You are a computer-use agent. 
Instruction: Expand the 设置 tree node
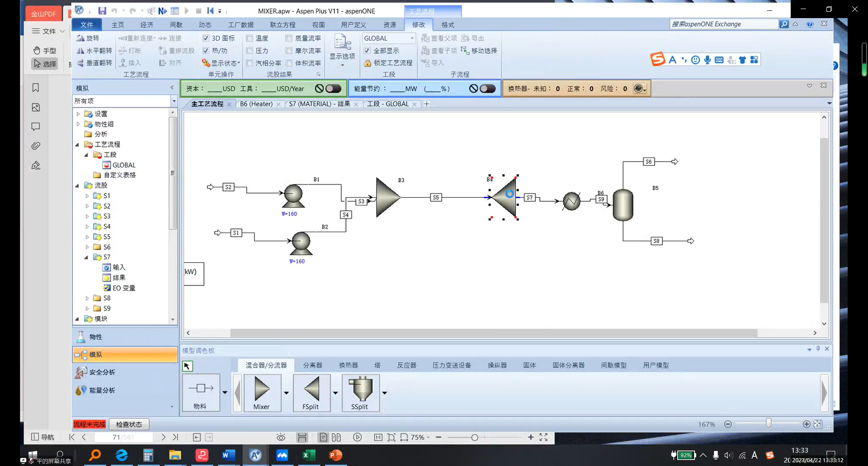pyautogui.click(x=78, y=114)
